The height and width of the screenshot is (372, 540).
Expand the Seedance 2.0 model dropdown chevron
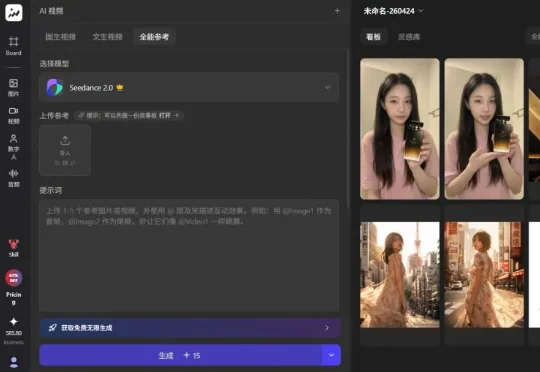tap(328, 87)
